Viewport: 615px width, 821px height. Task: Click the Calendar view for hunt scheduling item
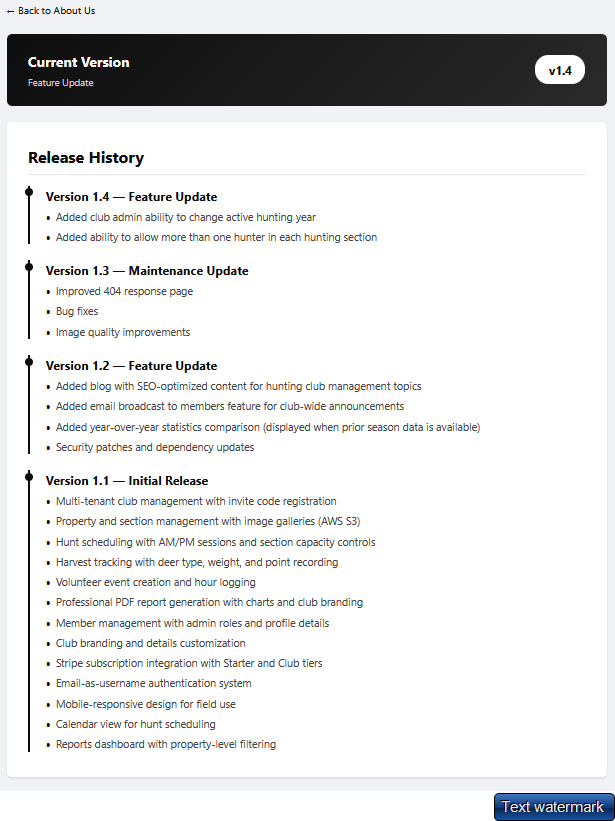tap(135, 723)
